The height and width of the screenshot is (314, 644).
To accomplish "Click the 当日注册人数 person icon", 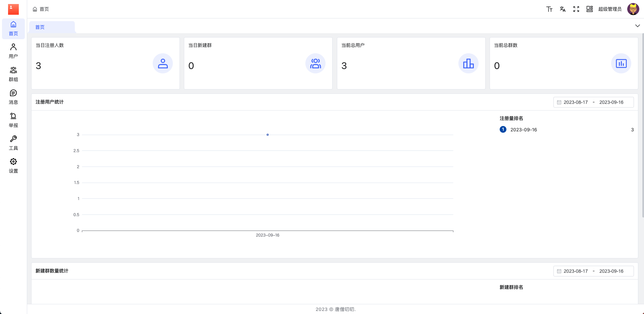I will point(163,63).
